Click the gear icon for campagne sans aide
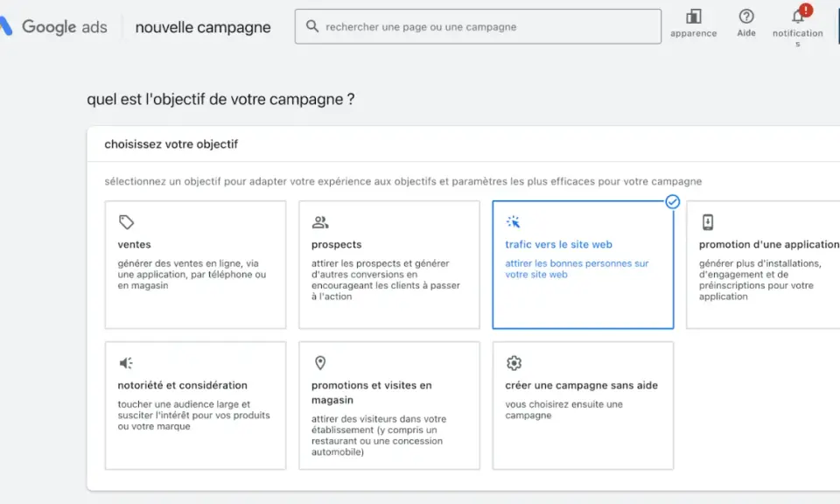Image resolution: width=840 pixels, height=504 pixels. click(514, 362)
